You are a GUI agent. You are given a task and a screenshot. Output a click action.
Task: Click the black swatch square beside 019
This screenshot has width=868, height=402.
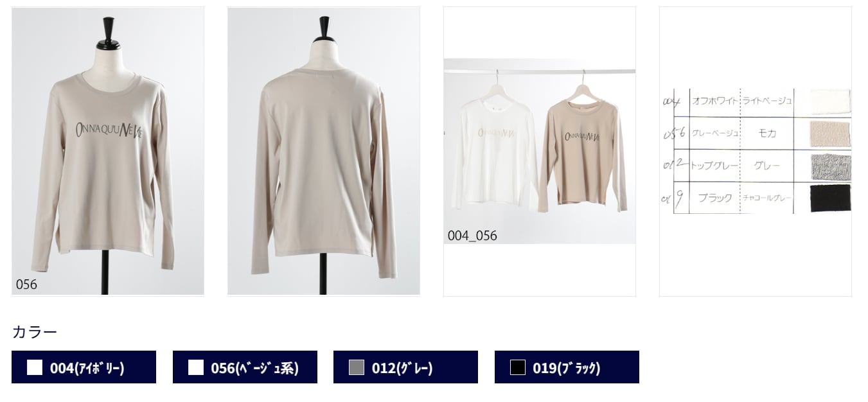pyautogui.click(x=518, y=367)
